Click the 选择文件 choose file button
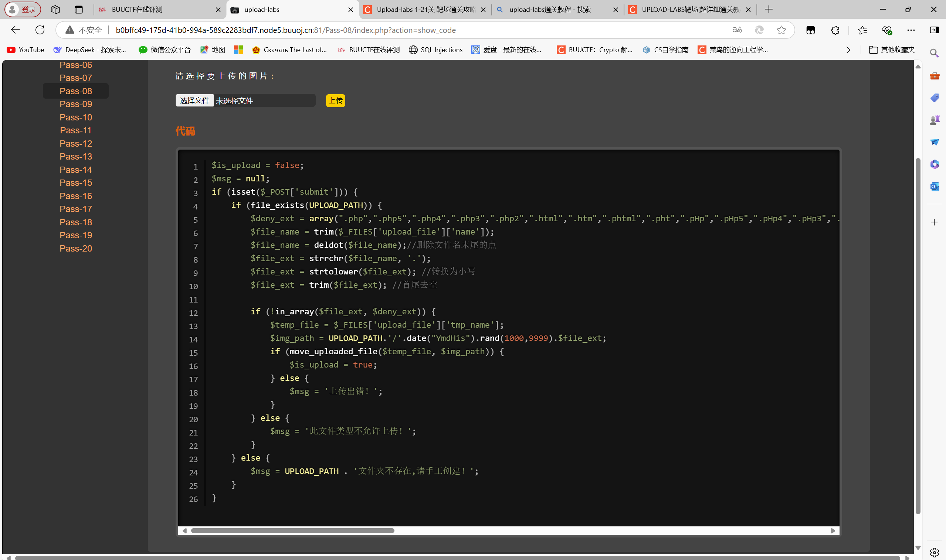This screenshot has height=560, width=946. point(194,100)
